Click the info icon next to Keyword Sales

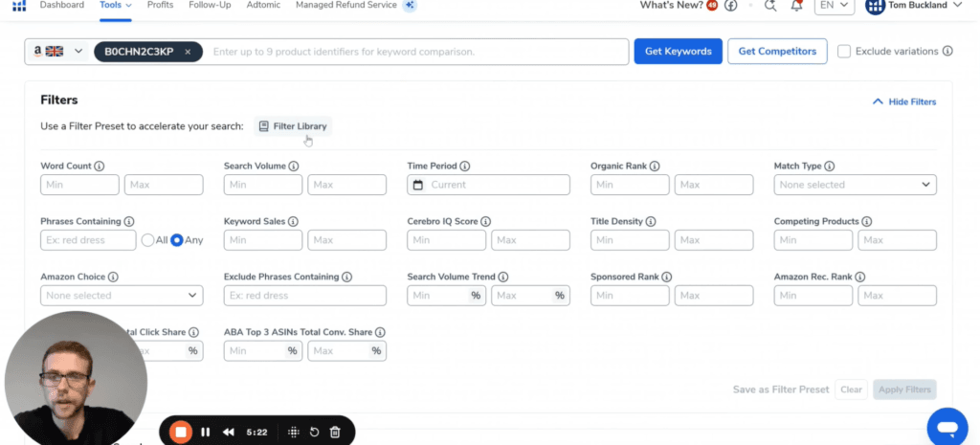pos(293,222)
